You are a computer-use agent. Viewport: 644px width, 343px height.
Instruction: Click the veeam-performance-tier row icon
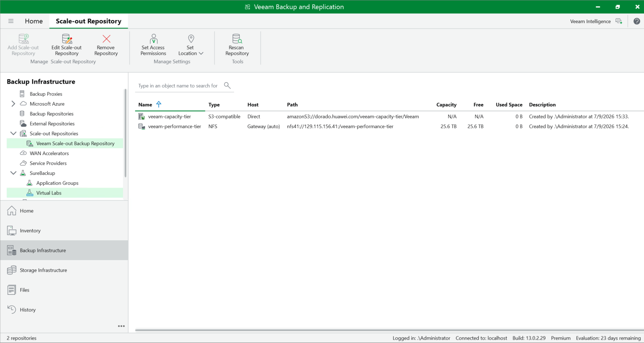point(141,127)
